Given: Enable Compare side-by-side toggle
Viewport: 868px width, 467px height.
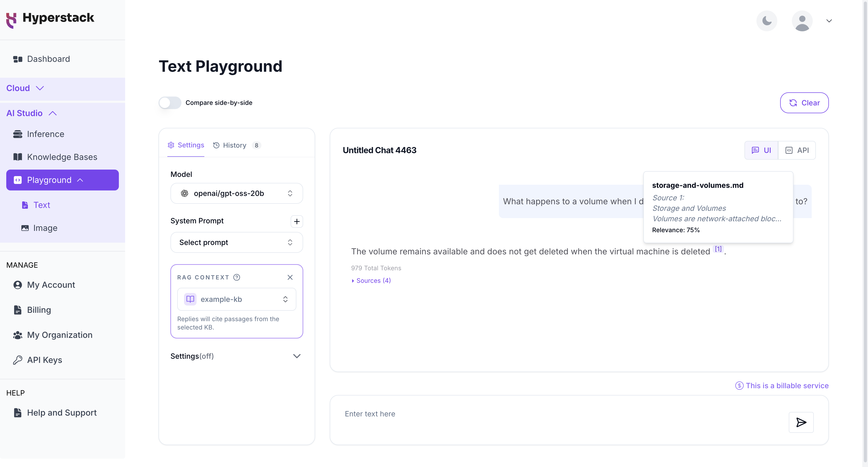Looking at the screenshot, I should (170, 103).
